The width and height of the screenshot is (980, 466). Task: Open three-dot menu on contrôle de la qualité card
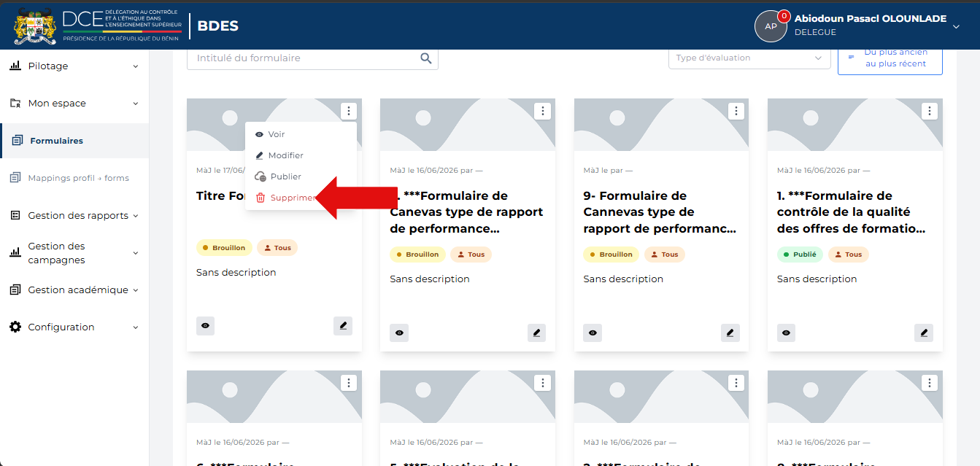pos(930,111)
